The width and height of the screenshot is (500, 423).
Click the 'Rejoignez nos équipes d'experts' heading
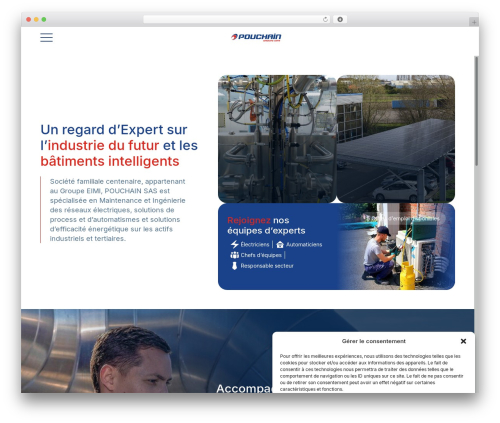266,225
